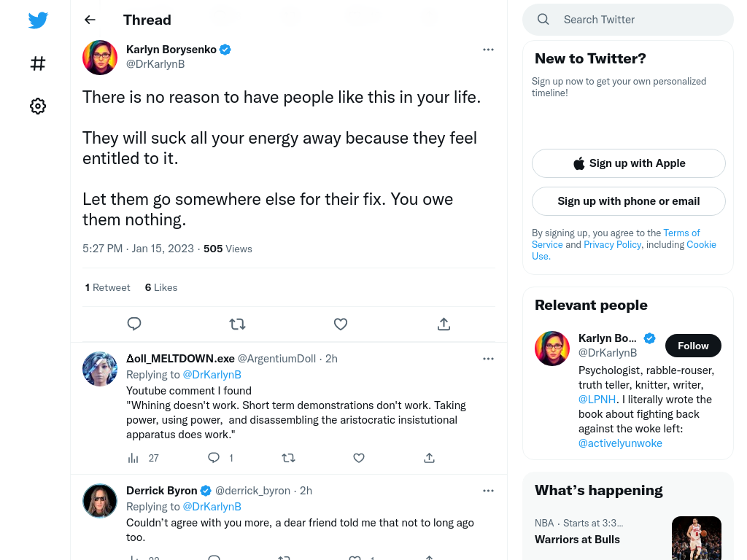Like the ArgentiumDoll reply
Screen dimensions: 747x560
click(x=359, y=458)
